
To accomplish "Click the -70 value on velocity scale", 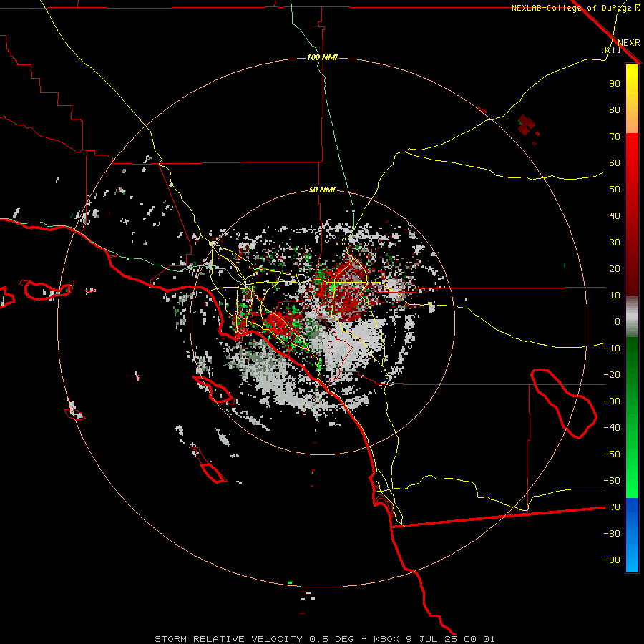I will (612, 507).
